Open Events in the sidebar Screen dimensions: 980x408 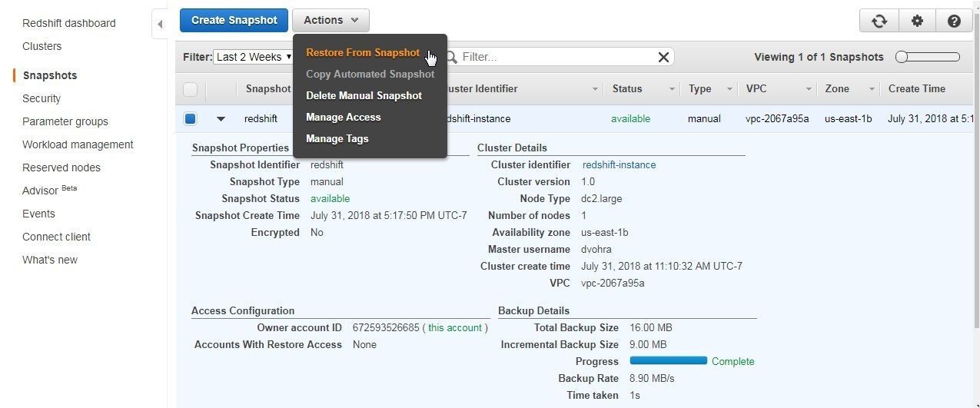[38, 214]
